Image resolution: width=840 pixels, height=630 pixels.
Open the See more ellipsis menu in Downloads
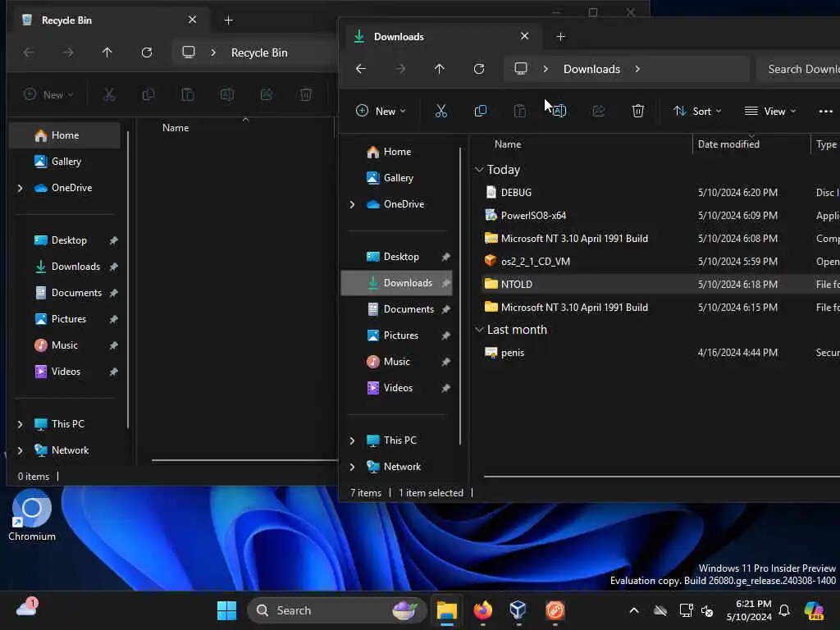(x=825, y=112)
